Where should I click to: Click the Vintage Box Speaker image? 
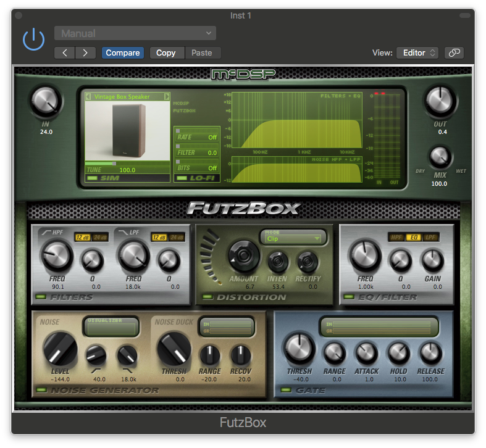(x=127, y=130)
